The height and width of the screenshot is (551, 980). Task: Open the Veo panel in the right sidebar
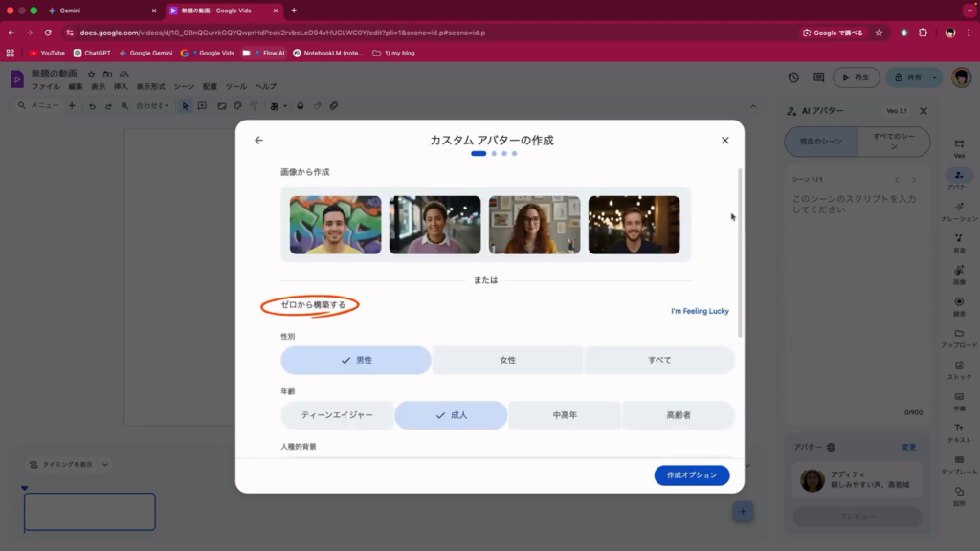959,146
